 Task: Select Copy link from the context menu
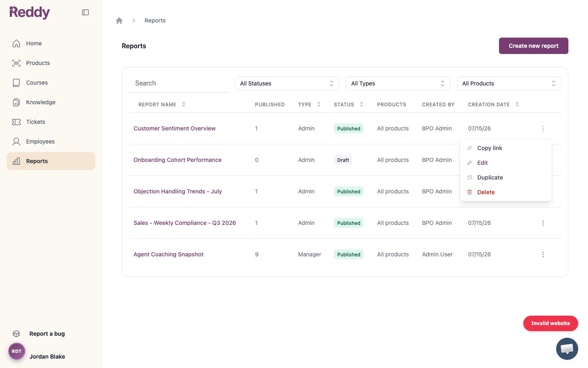pos(506,148)
